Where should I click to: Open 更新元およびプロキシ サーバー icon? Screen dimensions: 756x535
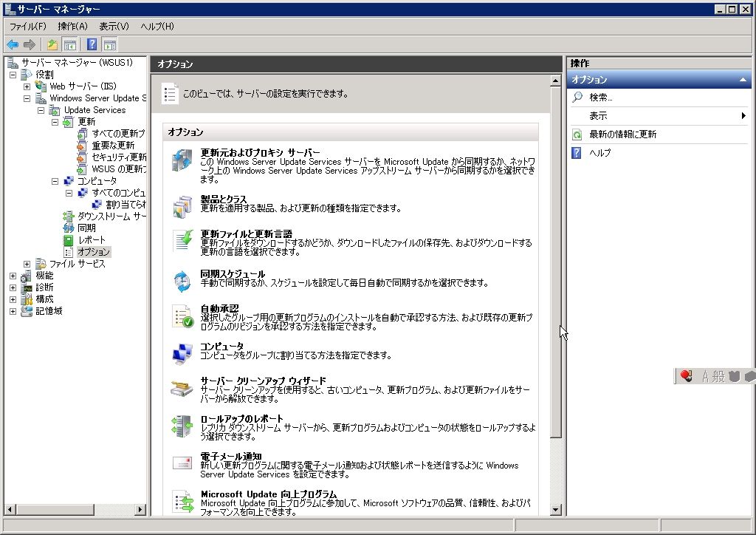[182, 160]
